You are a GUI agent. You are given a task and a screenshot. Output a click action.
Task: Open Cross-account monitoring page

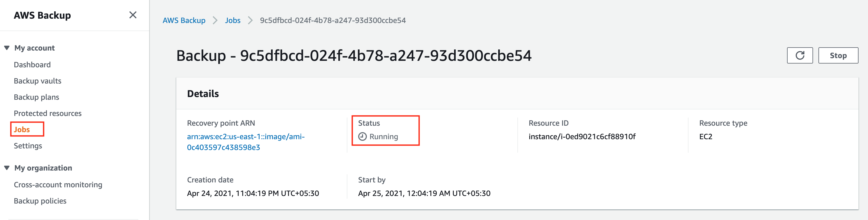tap(58, 185)
